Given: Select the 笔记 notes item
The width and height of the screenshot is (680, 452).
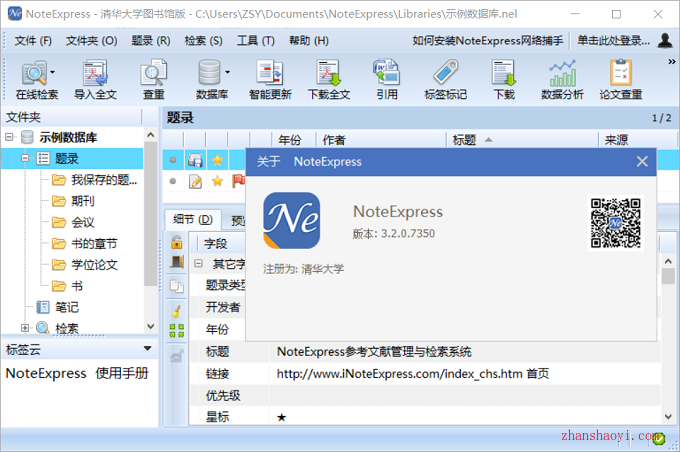Looking at the screenshot, I should click(x=67, y=307).
